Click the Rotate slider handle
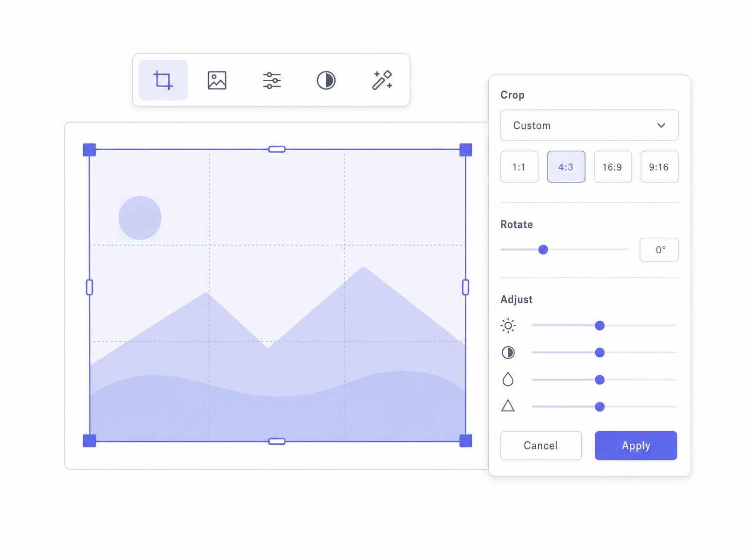747x560 pixels. click(x=543, y=249)
